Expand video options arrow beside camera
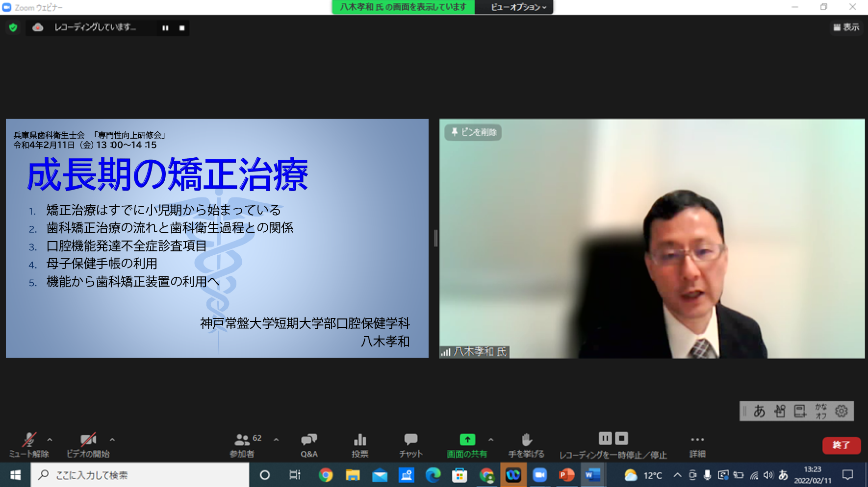868x487 pixels. coord(112,439)
